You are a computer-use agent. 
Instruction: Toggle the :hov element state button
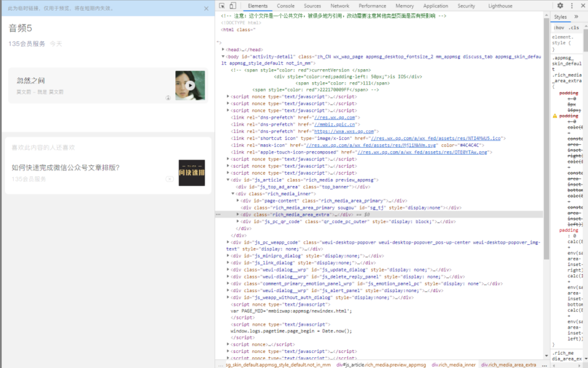[559, 28]
